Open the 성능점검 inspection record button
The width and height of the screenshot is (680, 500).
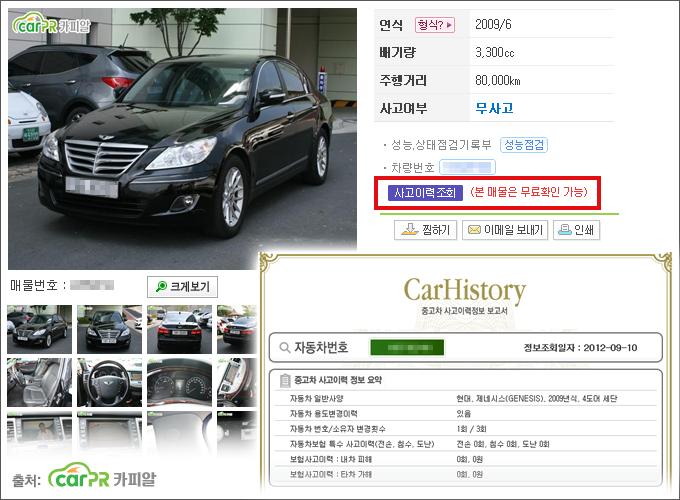pyautogui.click(x=523, y=144)
